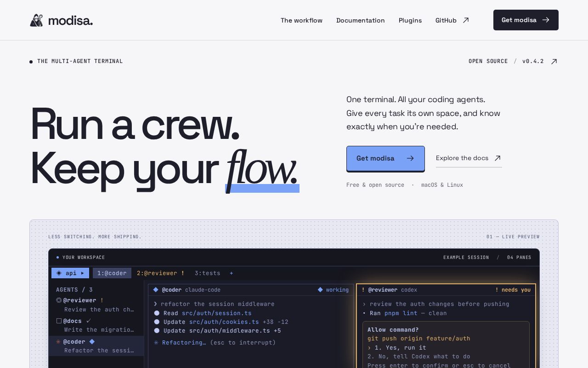Select the 2:@reviewer tab
588x368 pixels.
pos(161,273)
